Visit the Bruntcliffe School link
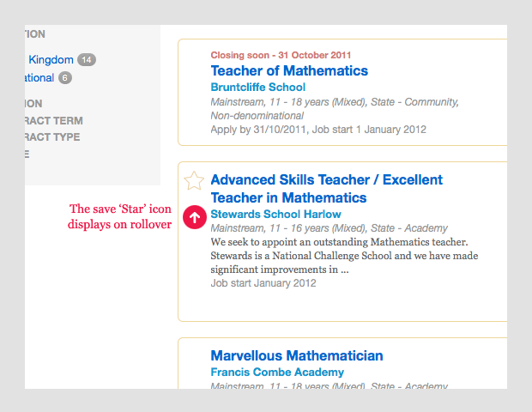 pyautogui.click(x=257, y=88)
